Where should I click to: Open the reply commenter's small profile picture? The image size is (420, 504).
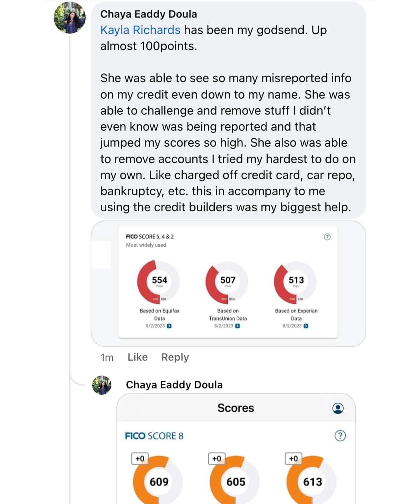[x=102, y=385]
